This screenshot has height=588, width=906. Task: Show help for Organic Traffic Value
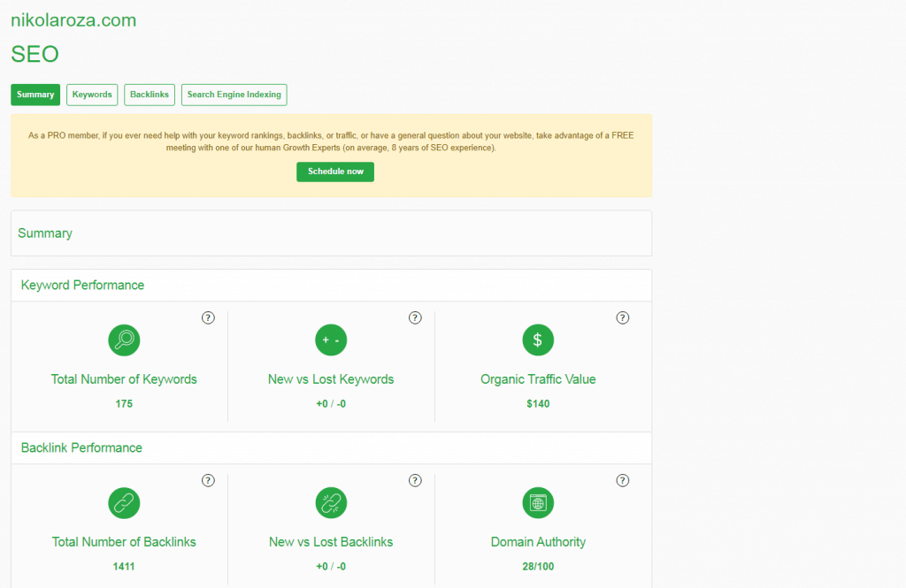pos(622,317)
